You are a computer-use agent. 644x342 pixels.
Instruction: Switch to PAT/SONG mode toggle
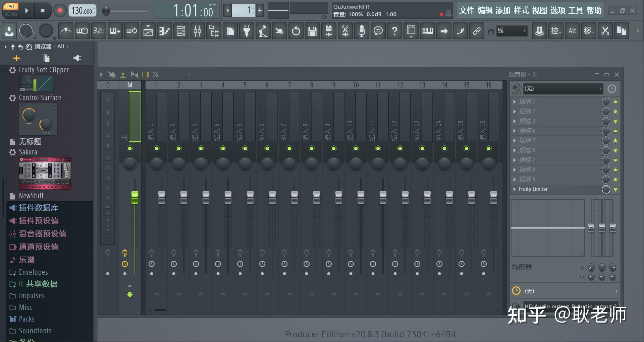click(x=11, y=10)
